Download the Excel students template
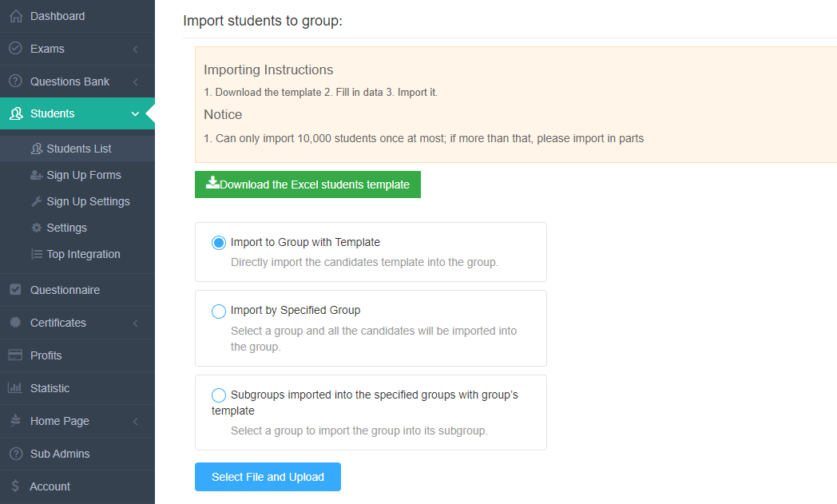Image resolution: width=837 pixels, height=504 pixels. point(307,185)
